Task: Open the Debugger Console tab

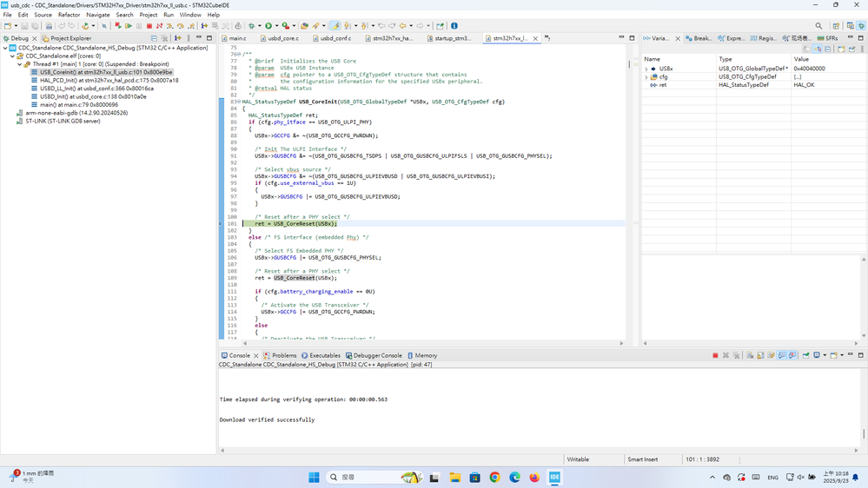Action: (374, 355)
